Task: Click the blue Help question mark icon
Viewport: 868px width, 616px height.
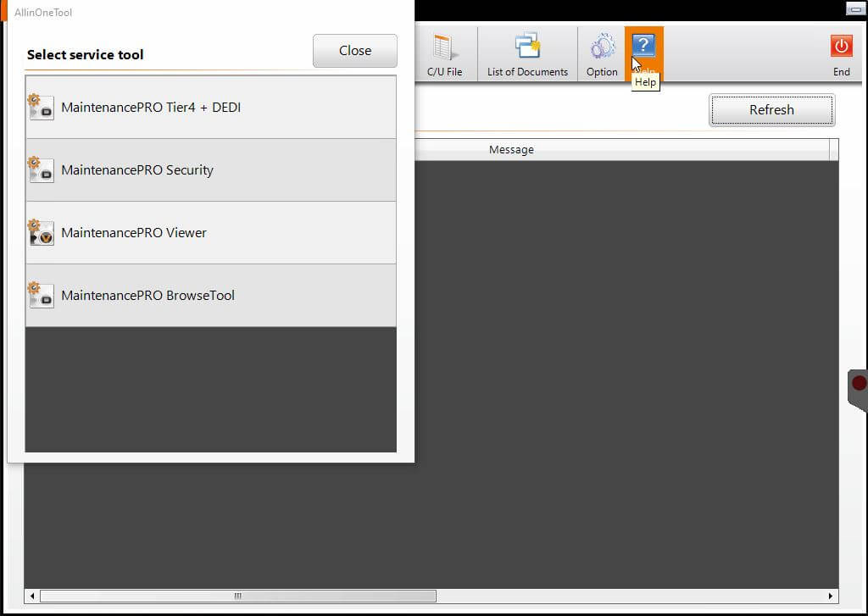Action: click(643, 46)
